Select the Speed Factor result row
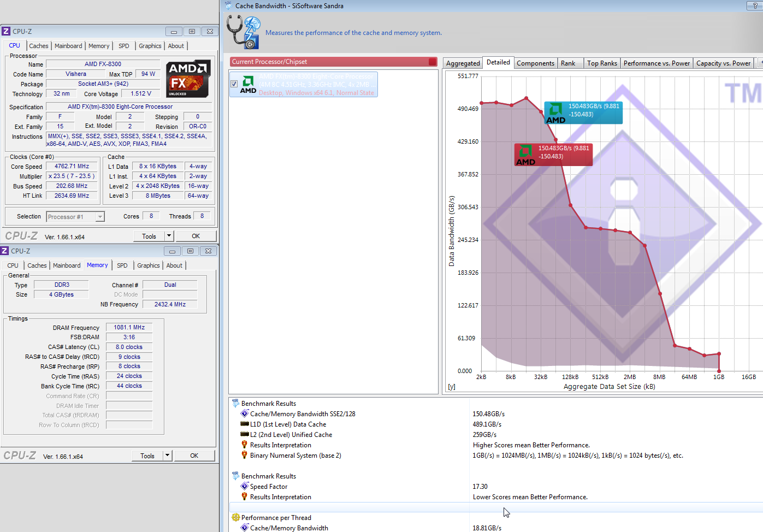The height and width of the screenshot is (532, 763). (x=496, y=487)
